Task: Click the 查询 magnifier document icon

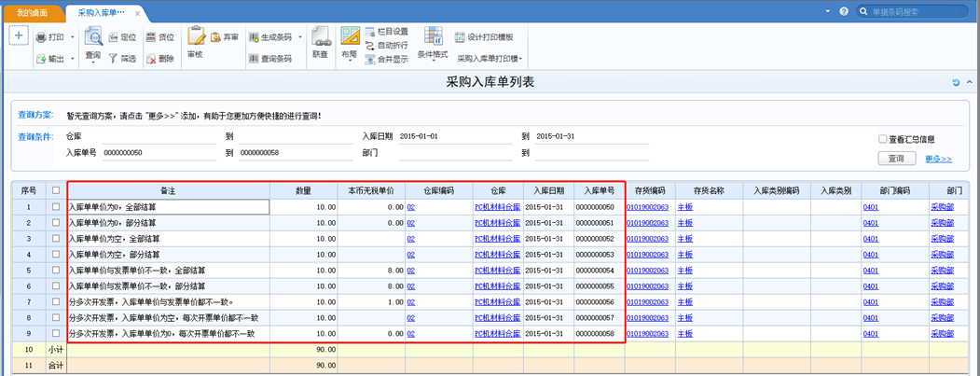Action: point(93,37)
